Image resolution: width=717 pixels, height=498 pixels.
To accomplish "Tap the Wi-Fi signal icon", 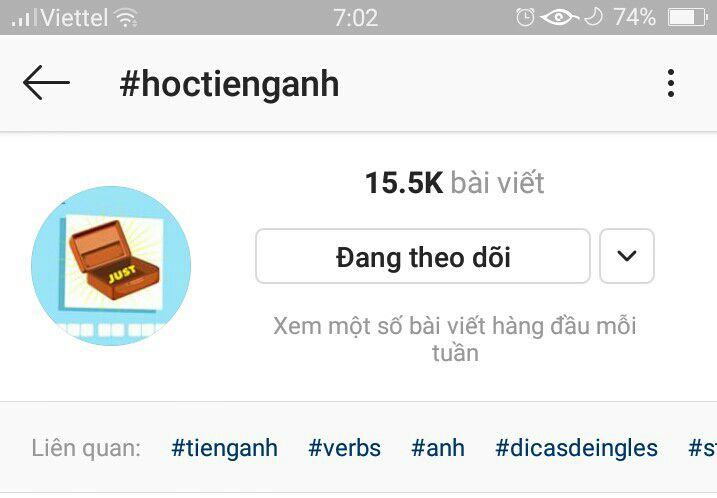I will click(x=126, y=18).
